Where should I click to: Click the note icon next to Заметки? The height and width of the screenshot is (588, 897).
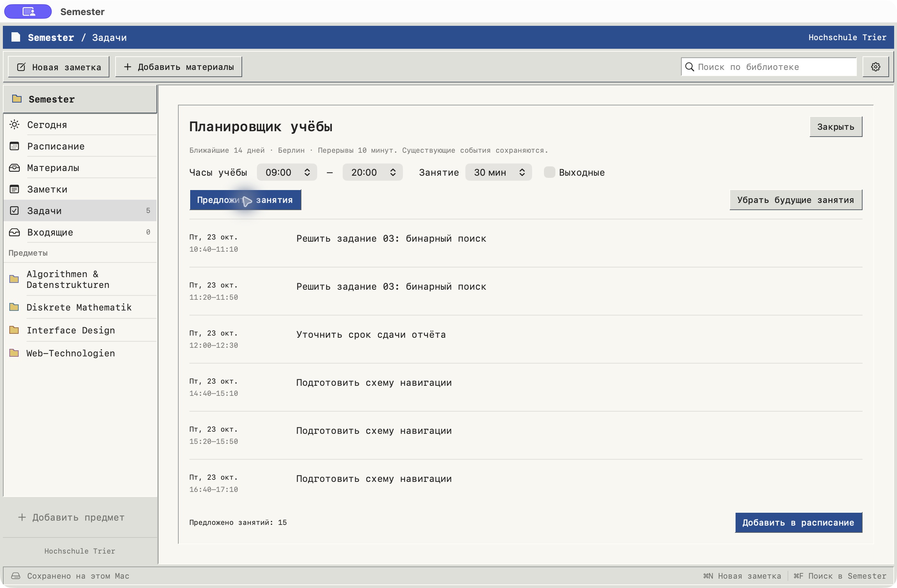tap(14, 189)
